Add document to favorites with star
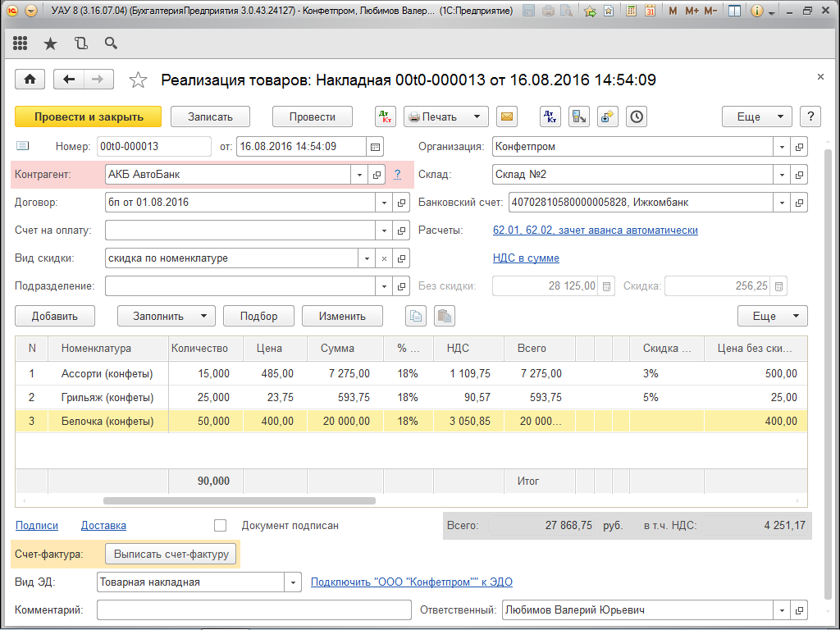Screen dimensions: 840x630 (139, 80)
